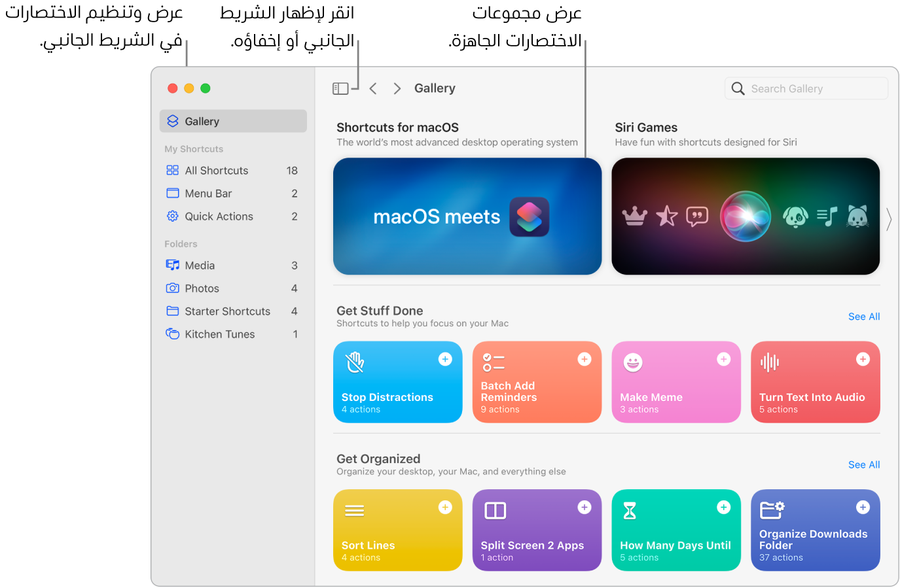The image size is (900, 588).
Task: Click the Gallery title in toolbar
Action: 435,88
